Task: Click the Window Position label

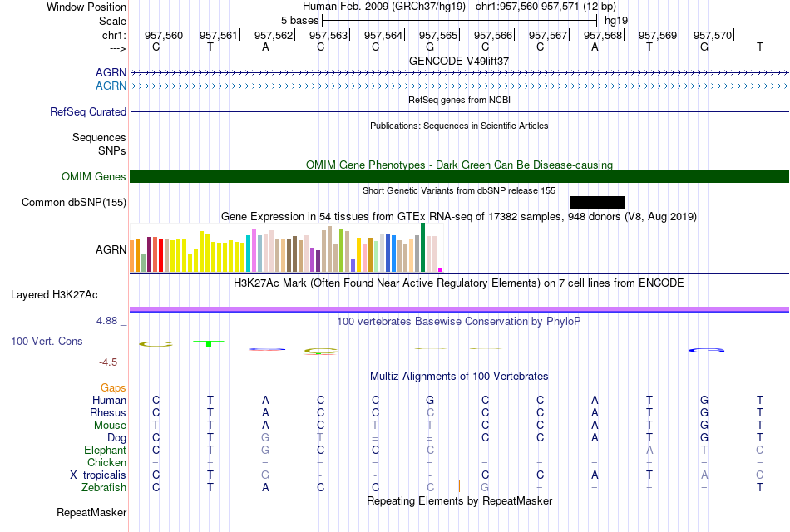Action: [86, 7]
